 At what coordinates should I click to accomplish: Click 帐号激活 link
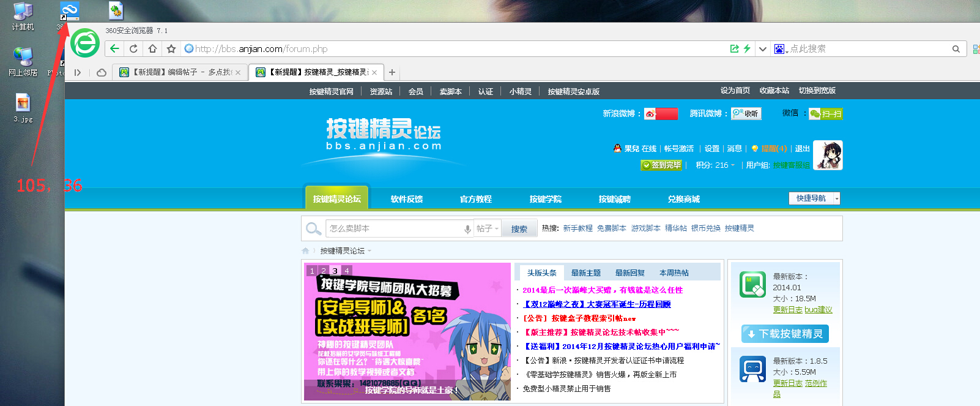click(678, 148)
